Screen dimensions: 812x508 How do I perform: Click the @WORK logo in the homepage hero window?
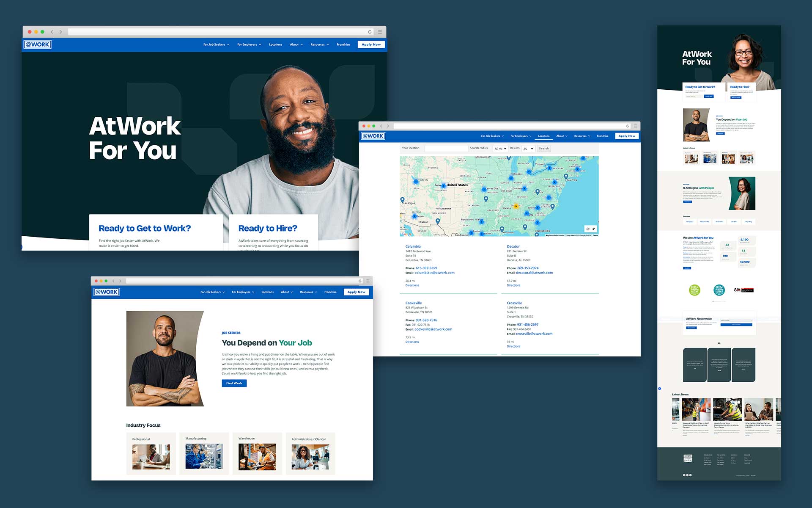[38, 44]
